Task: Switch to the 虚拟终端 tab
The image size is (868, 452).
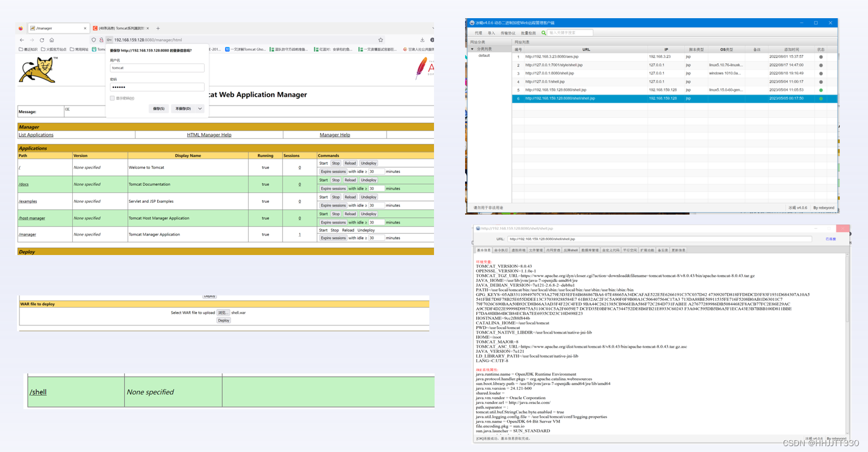Action: point(518,250)
